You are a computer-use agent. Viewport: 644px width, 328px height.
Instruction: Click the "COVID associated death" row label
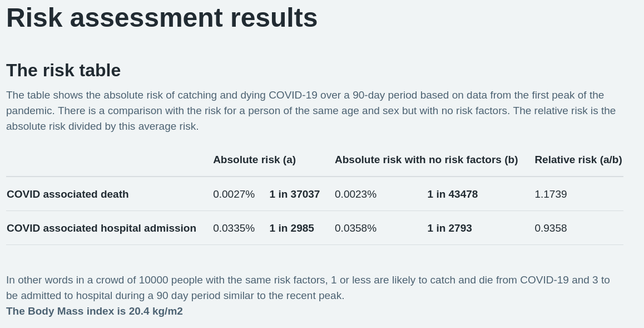pos(68,194)
